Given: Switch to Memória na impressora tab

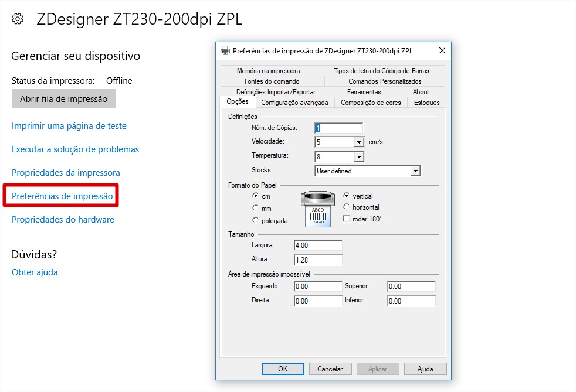Looking at the screenshot, I should pyautogui.click(x=269, y=70).
